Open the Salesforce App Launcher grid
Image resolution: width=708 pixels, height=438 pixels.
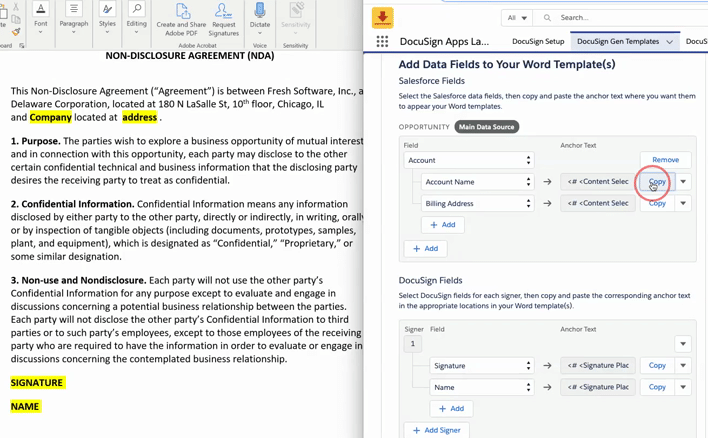click(382, 42)
